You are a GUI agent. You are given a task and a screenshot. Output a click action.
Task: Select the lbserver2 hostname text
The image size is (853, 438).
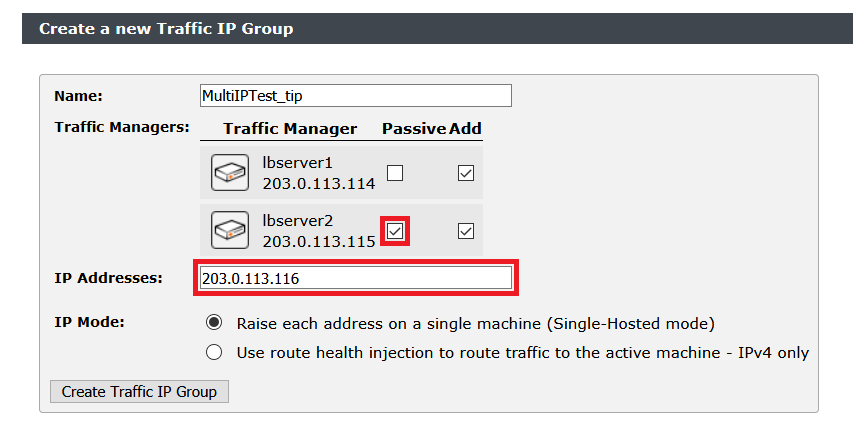coord(297,222)
